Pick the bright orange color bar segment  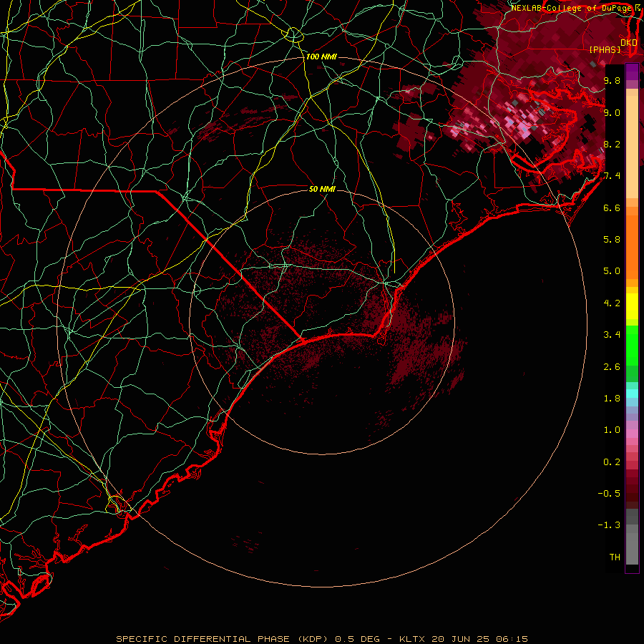(x=632, y=247)
